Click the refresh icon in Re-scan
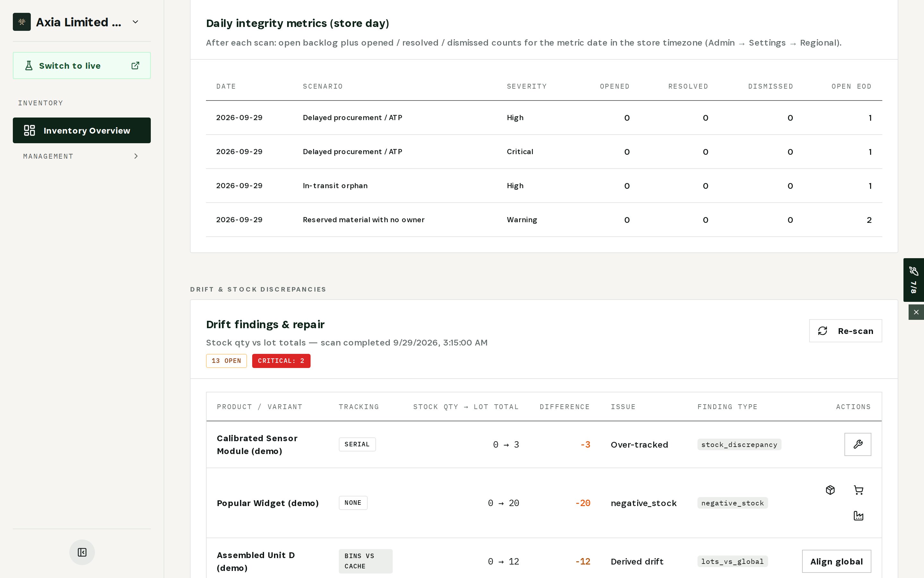The height and width of the screenshot is (578, 924). click(x=822, y=331)
